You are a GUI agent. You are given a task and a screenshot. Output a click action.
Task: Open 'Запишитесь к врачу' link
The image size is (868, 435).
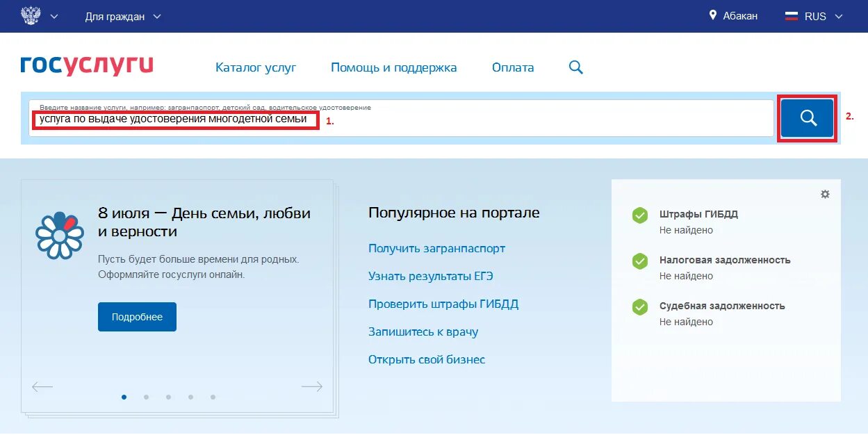423,331
